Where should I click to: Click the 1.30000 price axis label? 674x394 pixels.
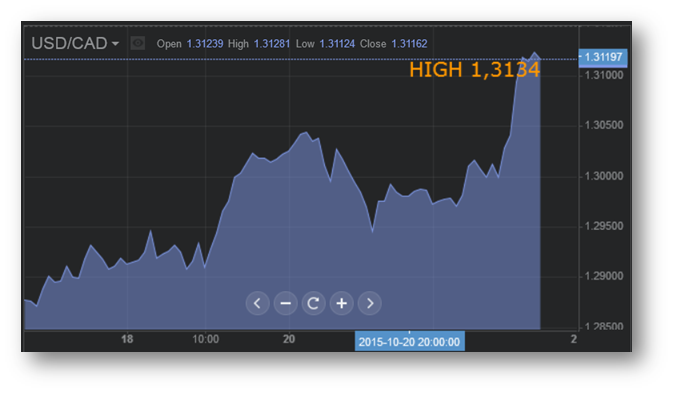point(604,176)
